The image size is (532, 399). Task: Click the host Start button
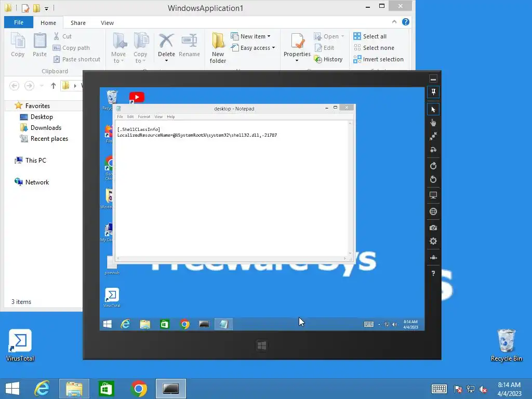pos(12,389)
